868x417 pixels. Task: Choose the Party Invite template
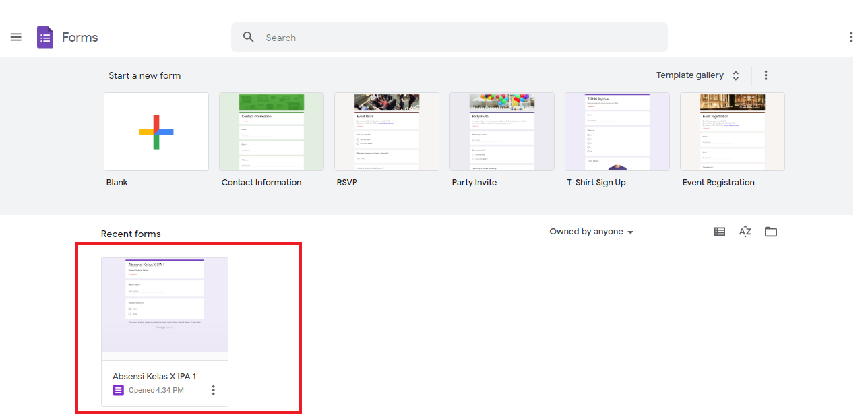point(501,131)
